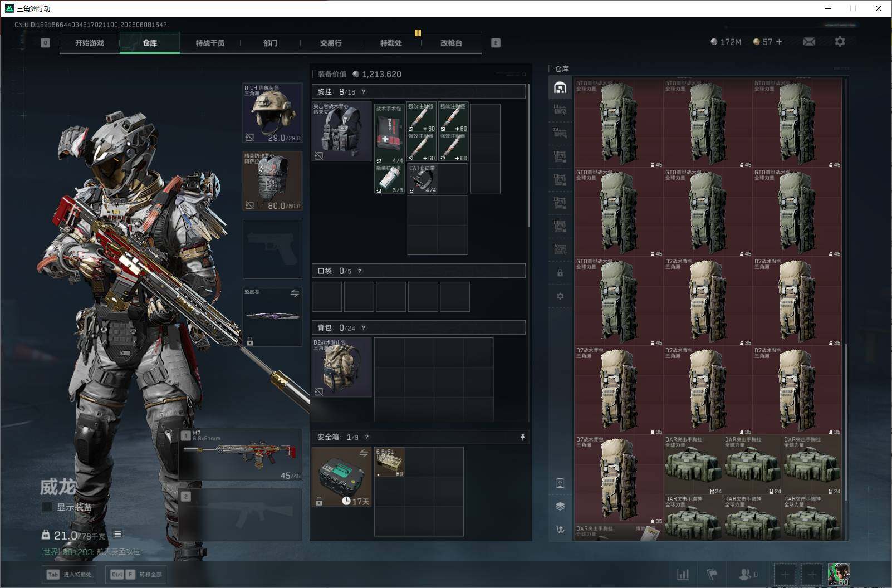Click the 胸挂: 8/16 section header
This screenshot has width=892, height=588.
(x=419, y=92)
